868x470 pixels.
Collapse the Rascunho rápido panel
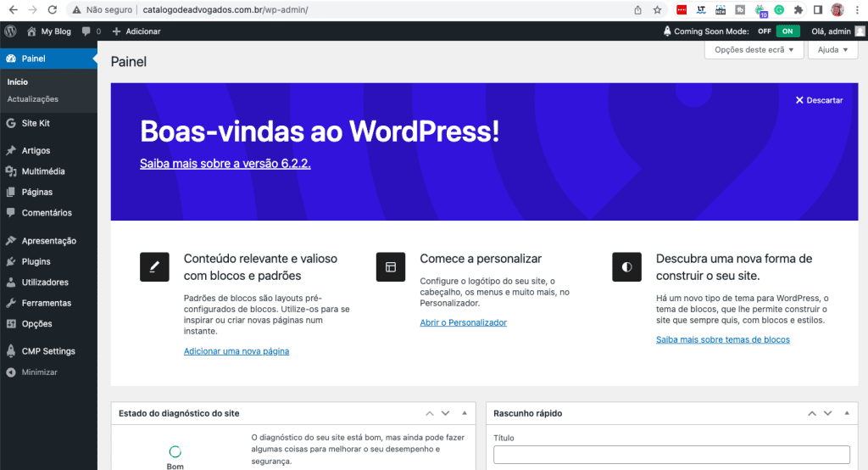pos(847,413)
